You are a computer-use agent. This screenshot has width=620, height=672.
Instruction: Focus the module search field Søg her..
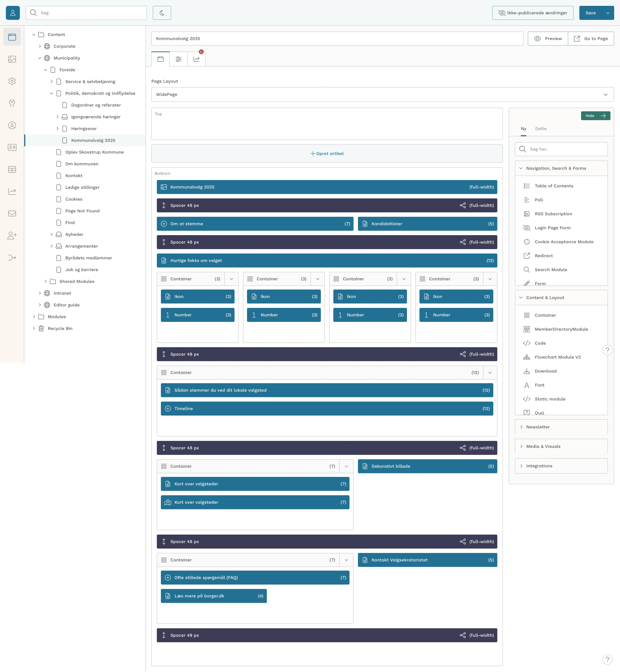[561, 149]
